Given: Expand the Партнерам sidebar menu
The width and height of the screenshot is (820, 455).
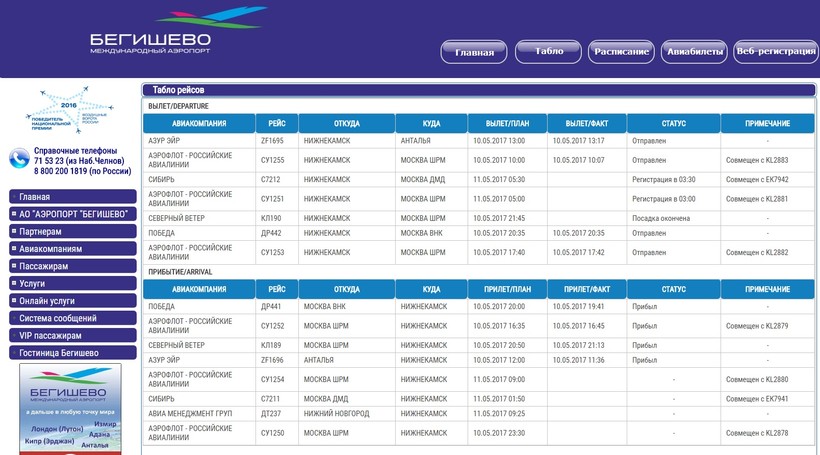Looking at the screenshot, I should coord(72,231).
